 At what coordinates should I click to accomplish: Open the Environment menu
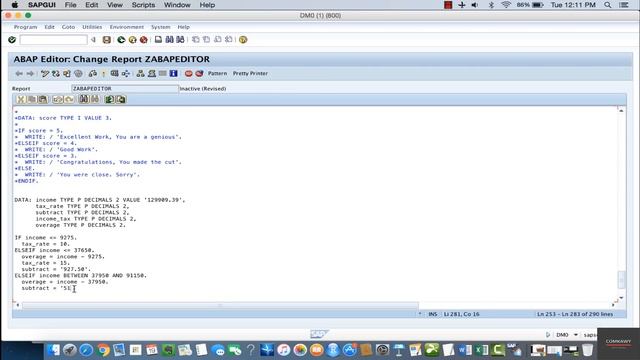tap(127, 27)
